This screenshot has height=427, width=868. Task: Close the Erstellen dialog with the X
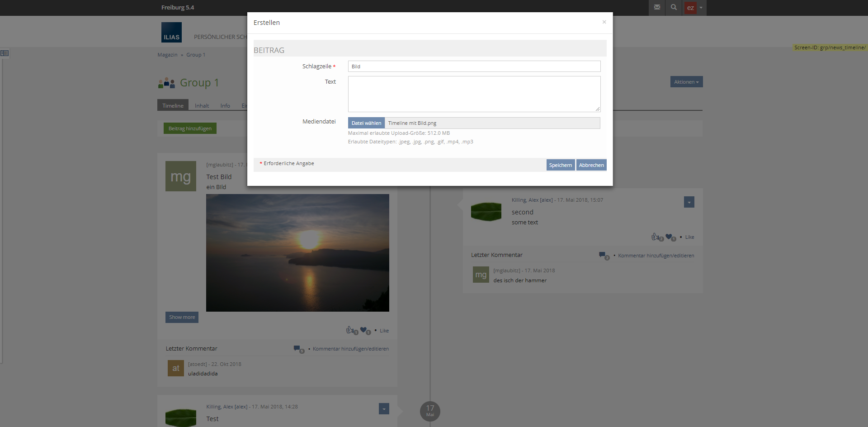click(x=604, y=22)
